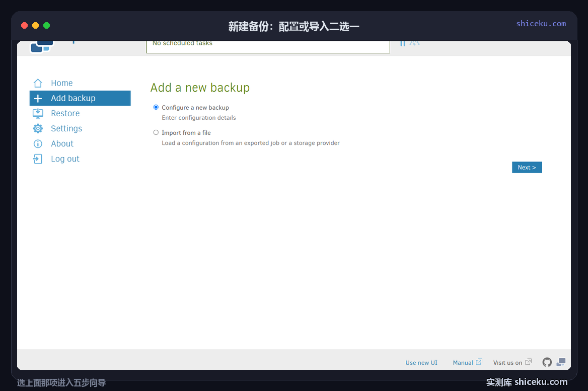
Task: Click the Add a new backup heading
Action: (200, 88)
